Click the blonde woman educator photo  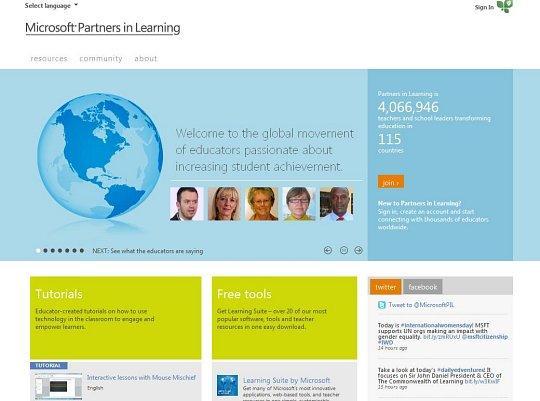[224, 204]
